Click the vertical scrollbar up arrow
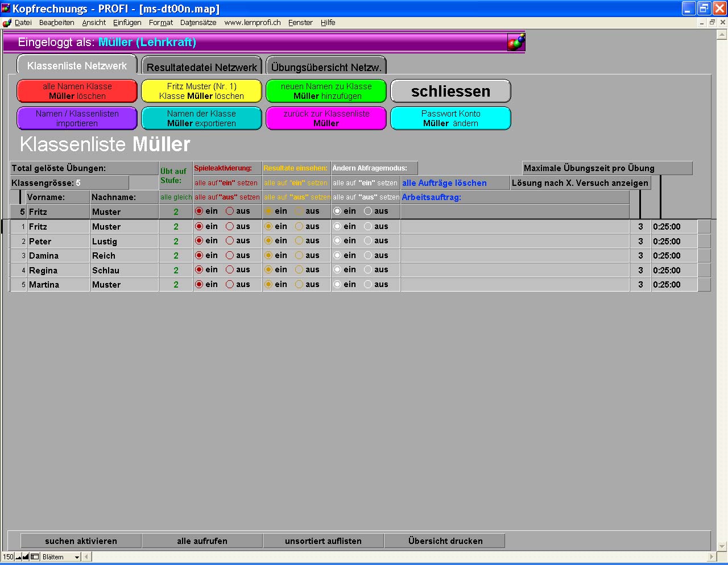This screenshot has height=565, width=728. tap(722, 35)
